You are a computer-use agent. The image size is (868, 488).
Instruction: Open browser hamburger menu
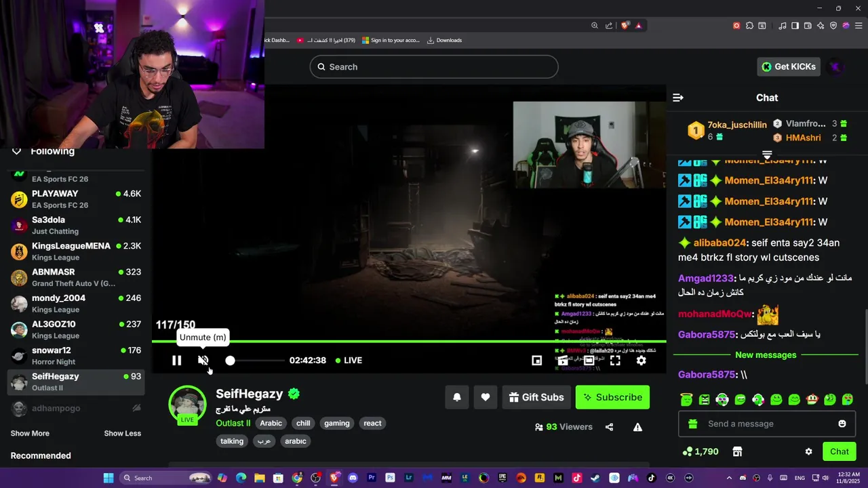point(858,26)
